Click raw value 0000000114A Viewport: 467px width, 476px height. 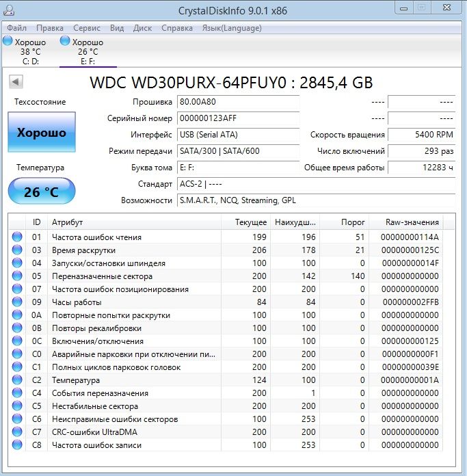click(x=410, y=237)
